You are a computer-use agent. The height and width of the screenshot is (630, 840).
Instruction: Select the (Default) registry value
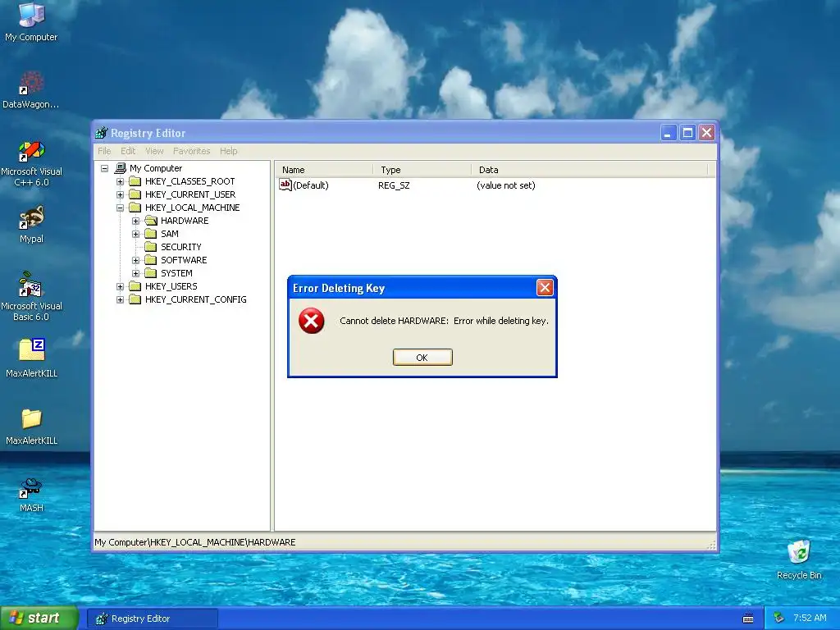(x=311, y=185)
